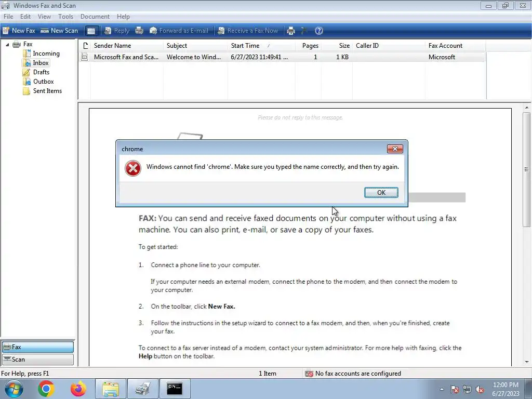Click the Reply toolbar button
Screen dimensions: 532x399
tap(117, 31)
